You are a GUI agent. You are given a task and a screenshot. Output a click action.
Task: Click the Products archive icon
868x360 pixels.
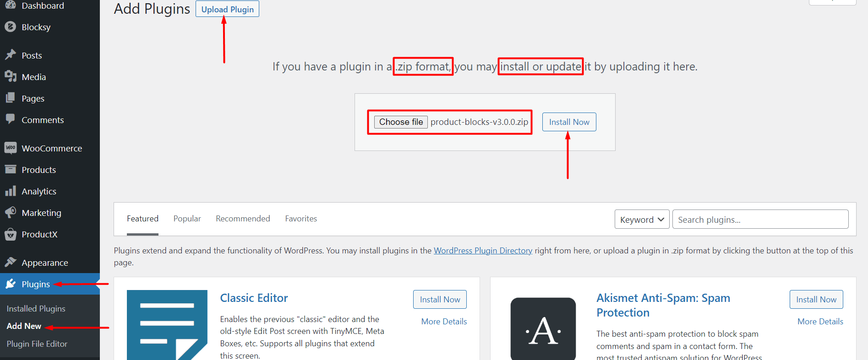[11, 170]
